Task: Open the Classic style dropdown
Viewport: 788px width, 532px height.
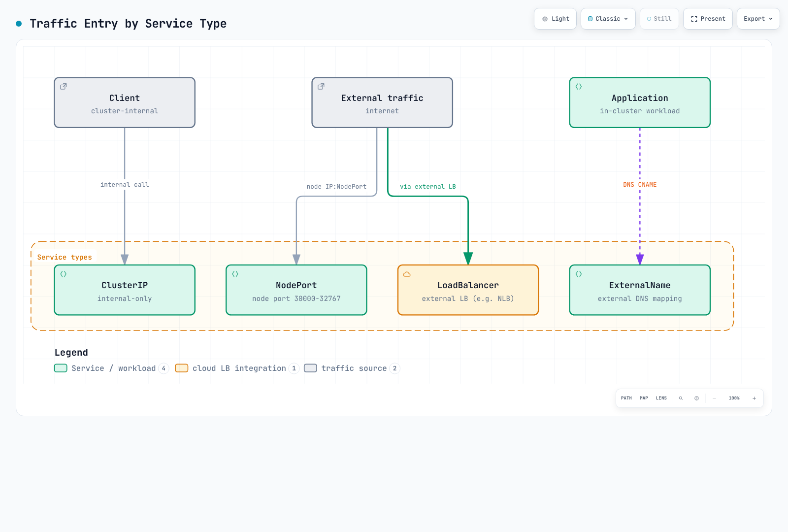Action: (x=608, y=19)
